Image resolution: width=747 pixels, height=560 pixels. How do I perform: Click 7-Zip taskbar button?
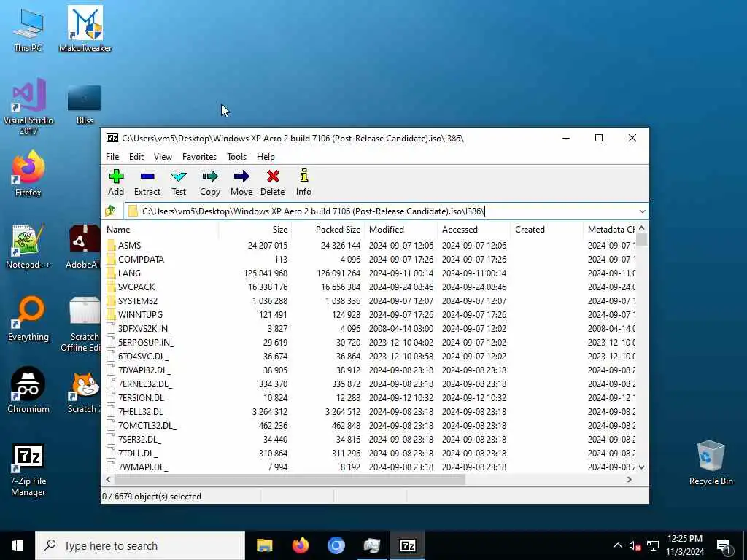(x=407, y=545)
